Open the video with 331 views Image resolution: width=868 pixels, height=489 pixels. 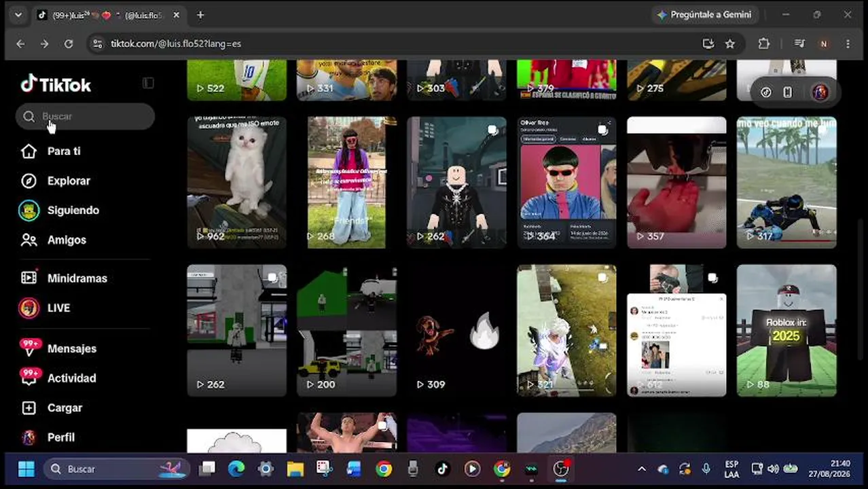[x=346, y=80]
